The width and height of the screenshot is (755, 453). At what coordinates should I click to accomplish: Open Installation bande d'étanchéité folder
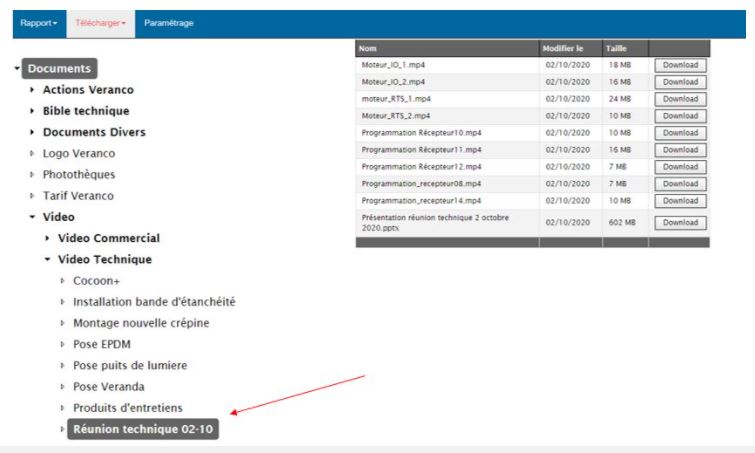coord(154,302)
